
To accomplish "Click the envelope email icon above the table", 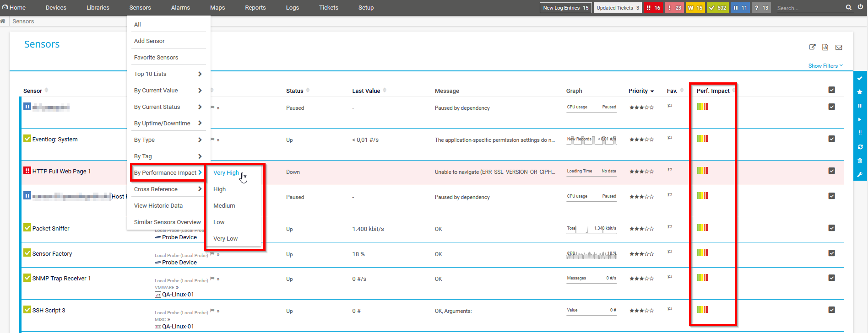I will [839, 47].
